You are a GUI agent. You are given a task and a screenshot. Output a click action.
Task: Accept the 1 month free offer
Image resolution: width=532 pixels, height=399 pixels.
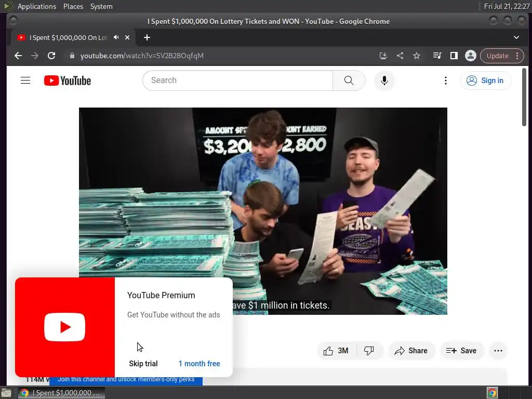point(199,364)
